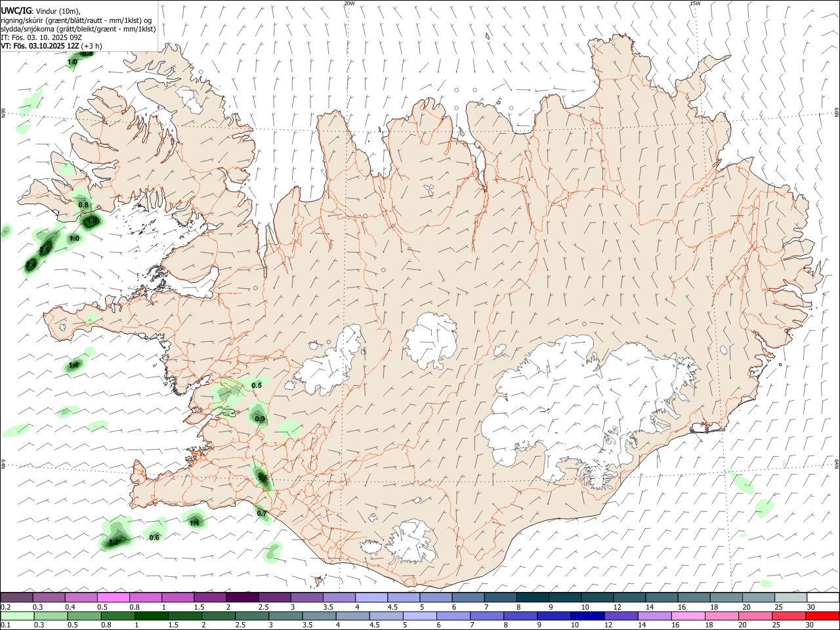Image resolution: width=840 pixels, height=630 pixels.
Task: Click the 'VT: Fös. 03.10.2025 12Z (+3 h)' line
Action: [51, 46]
